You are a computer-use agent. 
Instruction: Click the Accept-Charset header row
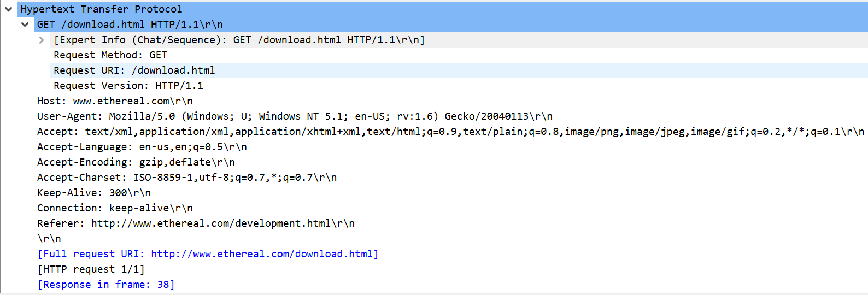[x=187, y=178]
